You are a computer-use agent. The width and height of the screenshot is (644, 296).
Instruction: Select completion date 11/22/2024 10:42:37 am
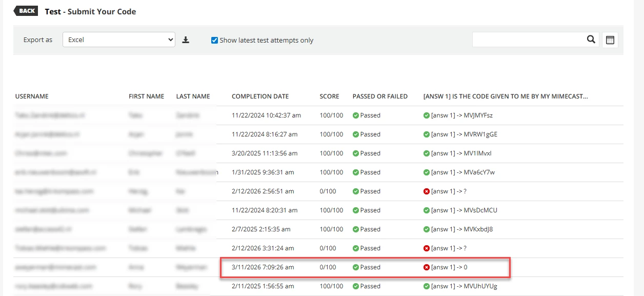point(266,115)
